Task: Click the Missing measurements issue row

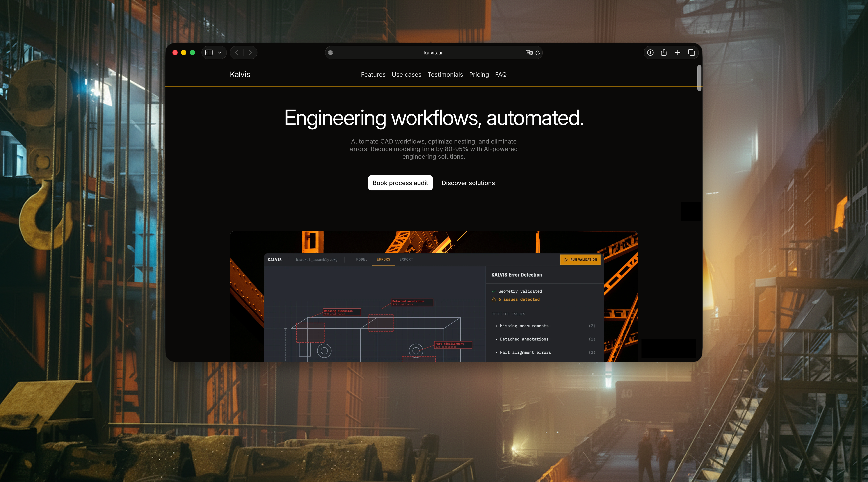Action: [x=545, y=326]
